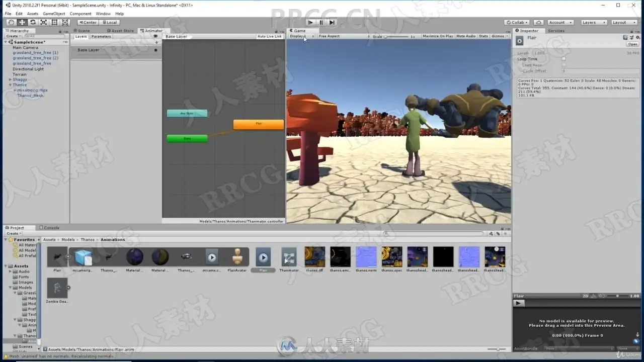This screenshot has height=362, width=644.
Task: Select the Any State node
Action: (x=187, y=114)
